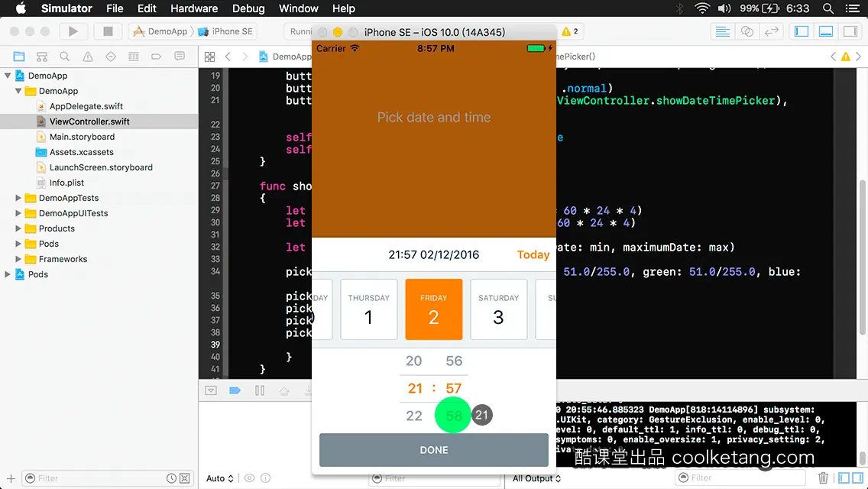
Task: Open the Apple menu
Action: tap(21, 8)
